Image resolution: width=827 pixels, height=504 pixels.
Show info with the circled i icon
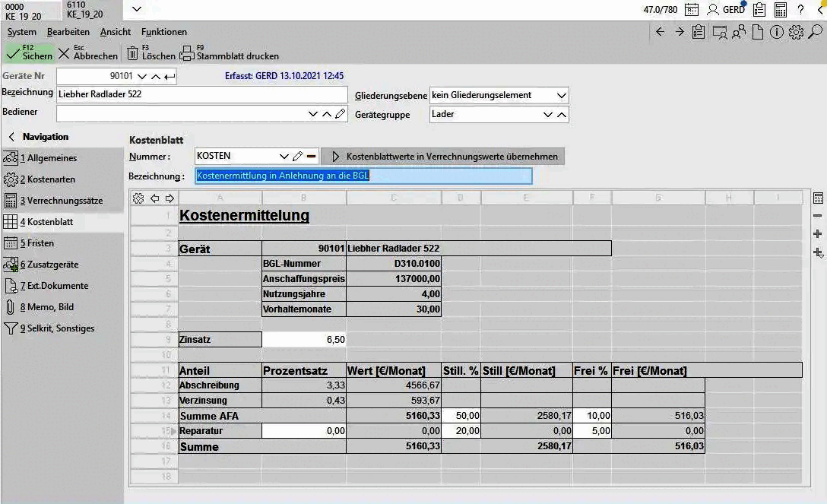(776, 32)
